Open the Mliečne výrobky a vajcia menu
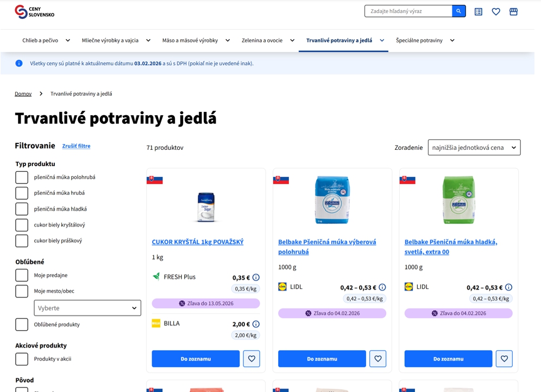This screenshot has height=392, width=541. pyautogui.click(x=110, y=40)
